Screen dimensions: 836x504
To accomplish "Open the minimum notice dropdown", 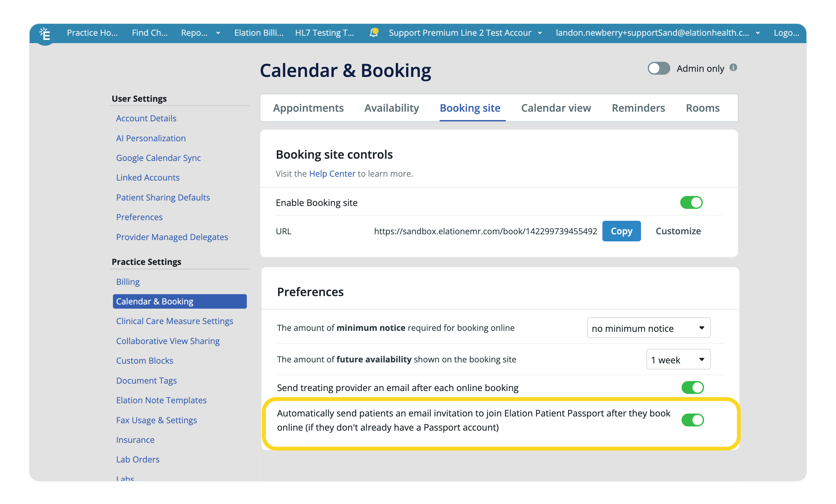I will (x=648, y=328).
